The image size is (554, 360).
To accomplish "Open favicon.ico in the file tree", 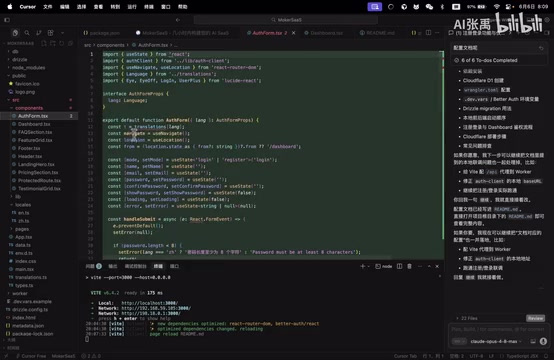I will pyautogui.click(x=27, y=84).
